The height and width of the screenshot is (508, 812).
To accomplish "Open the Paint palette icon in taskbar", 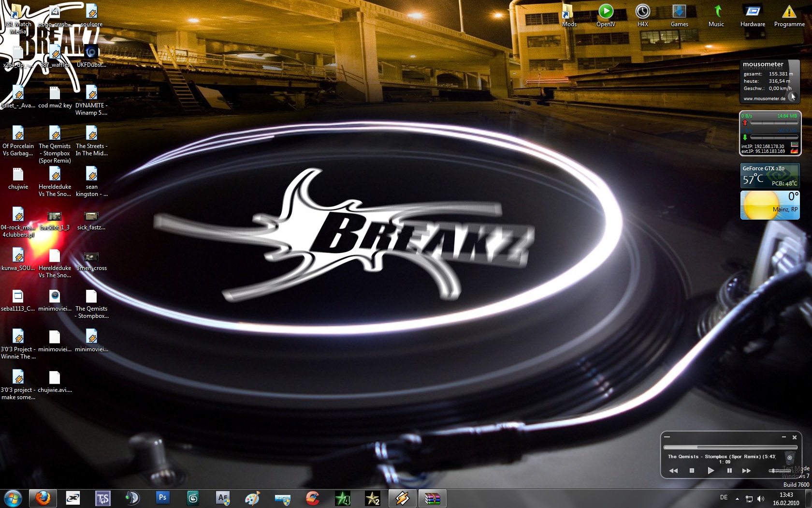I will coord(253,498).
